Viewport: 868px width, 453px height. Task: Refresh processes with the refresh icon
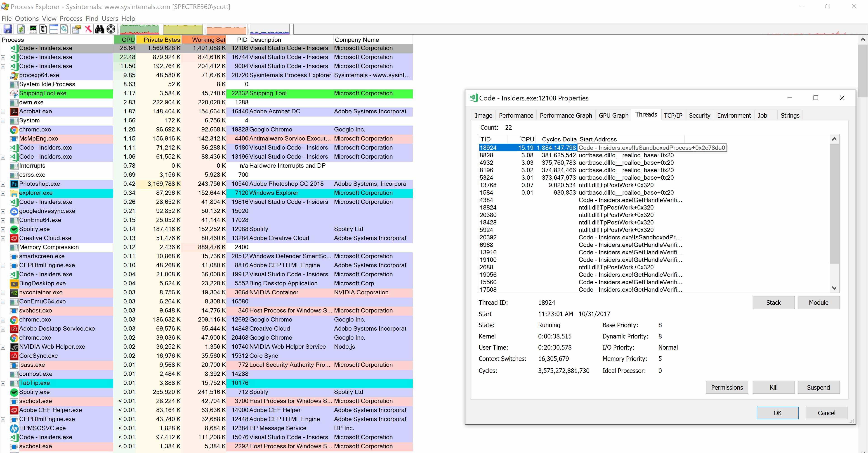point(21,29)
